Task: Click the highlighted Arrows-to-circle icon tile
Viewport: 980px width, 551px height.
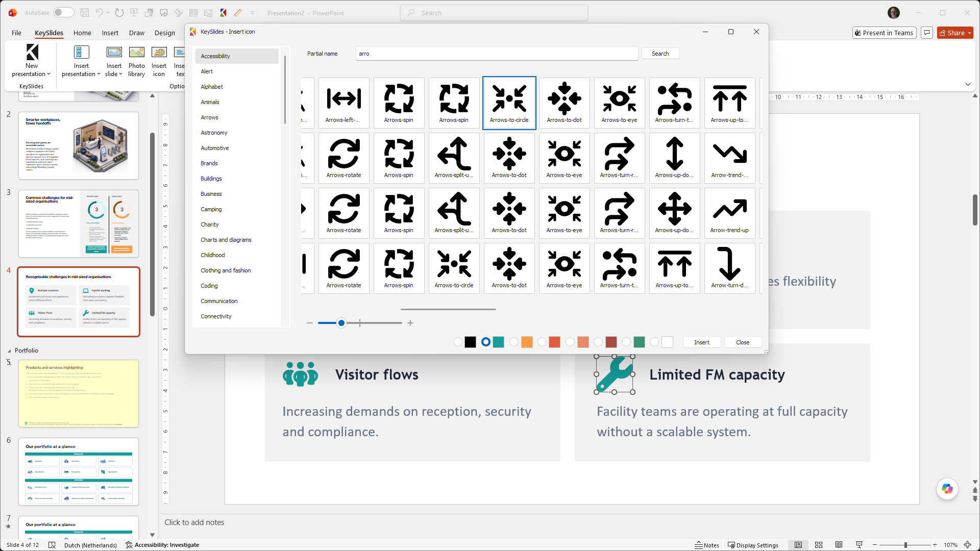Action: tap(509, 103)
